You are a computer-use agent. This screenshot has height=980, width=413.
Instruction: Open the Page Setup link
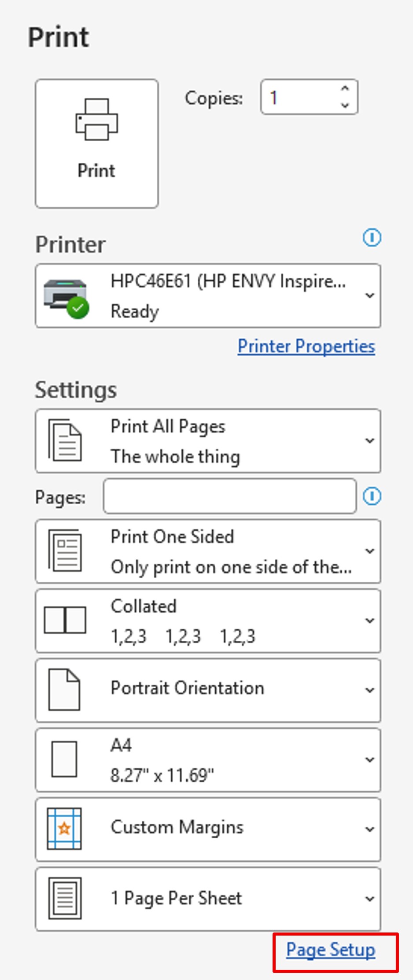331,950
